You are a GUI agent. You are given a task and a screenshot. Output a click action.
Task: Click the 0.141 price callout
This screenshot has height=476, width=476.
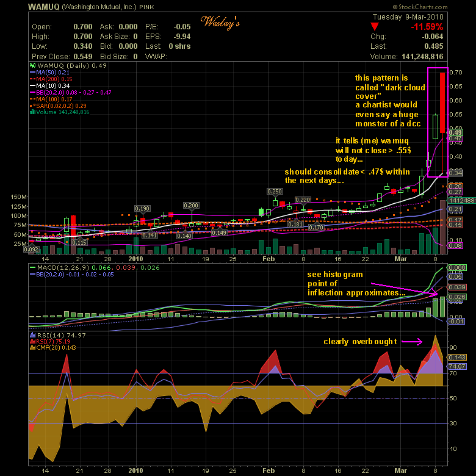pyautogui.click(x=150, y=235)
